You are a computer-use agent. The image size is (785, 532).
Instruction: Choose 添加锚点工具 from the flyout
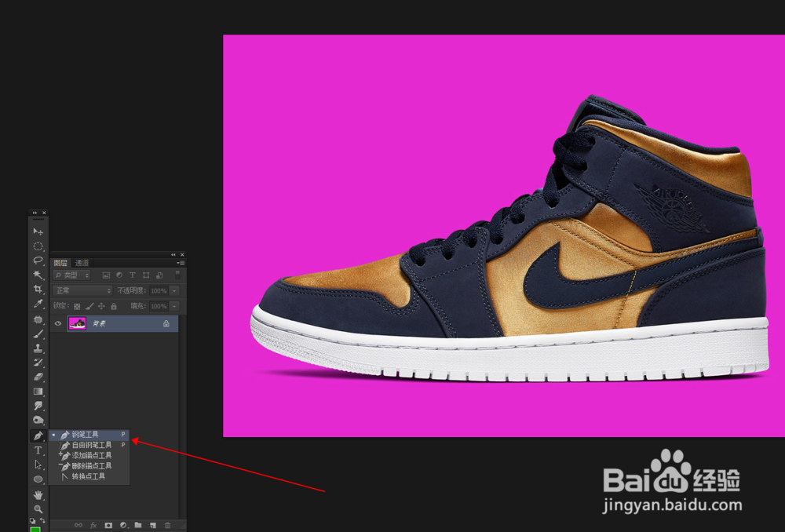[x=89, y=455]
